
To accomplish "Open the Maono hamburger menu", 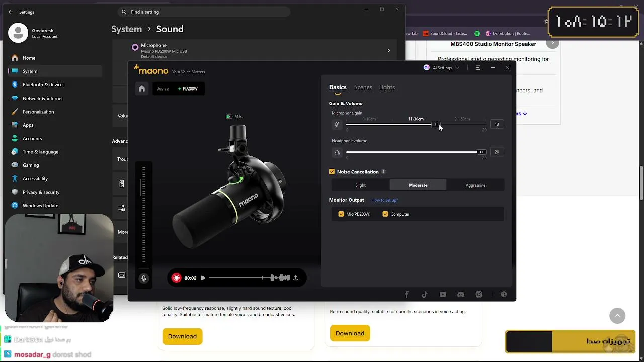I will click(478, 68).
